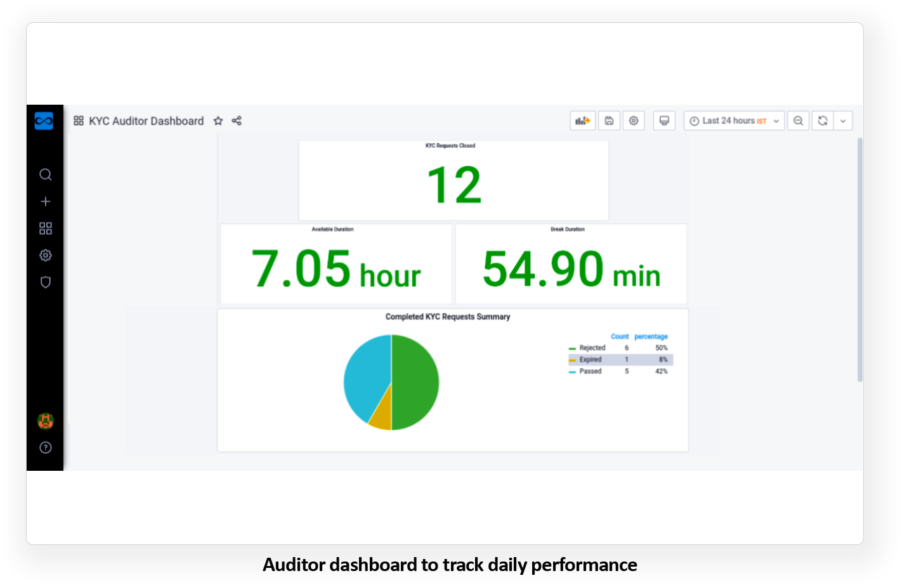Click the dashboard grid icon beside the title
Screen dimensions: 900x585
pyautogui.click(x=79, y=121)
